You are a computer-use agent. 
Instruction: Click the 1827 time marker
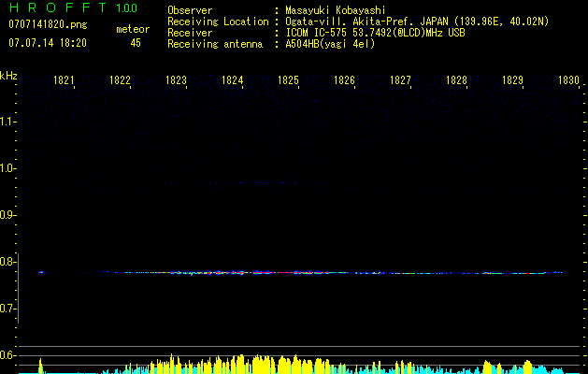400,80
